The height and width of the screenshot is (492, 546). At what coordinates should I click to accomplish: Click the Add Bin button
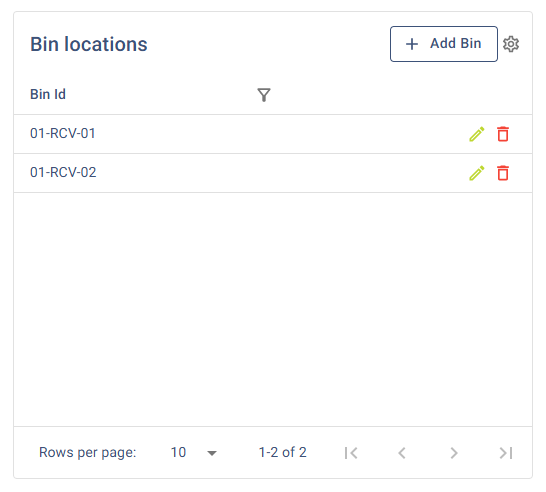click(x=444, y=44)
